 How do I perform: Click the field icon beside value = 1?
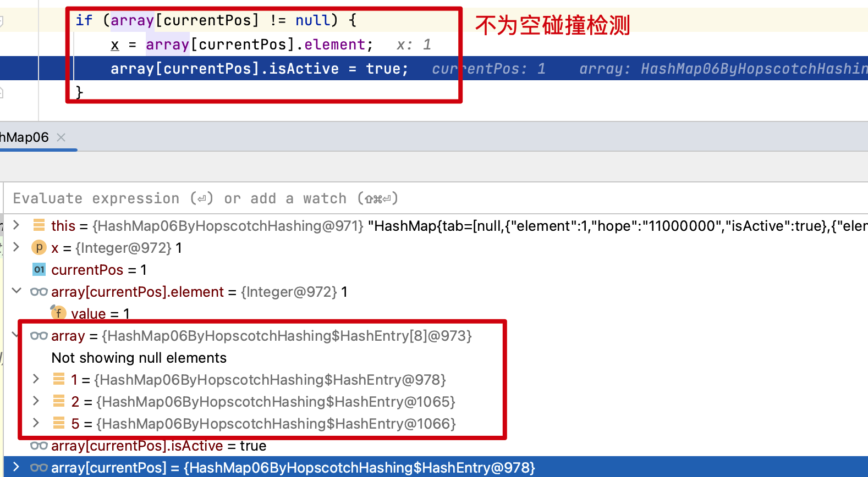click(58, 313)
